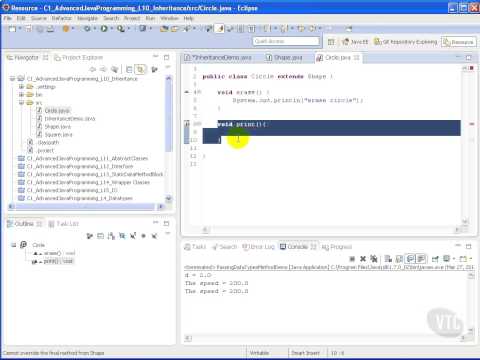Click Navigator Forward arrow icon
Screen dimensions: 480x360
(103, 69)
